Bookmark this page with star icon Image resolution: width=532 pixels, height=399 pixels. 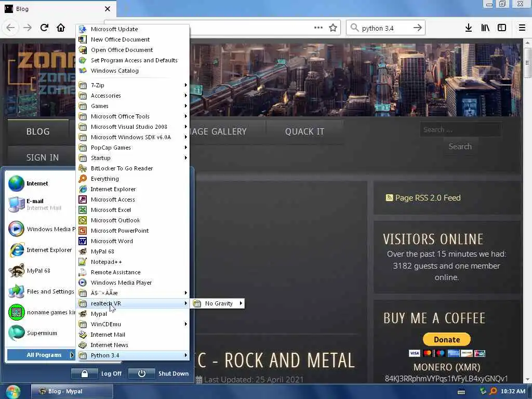pos(333,28)
